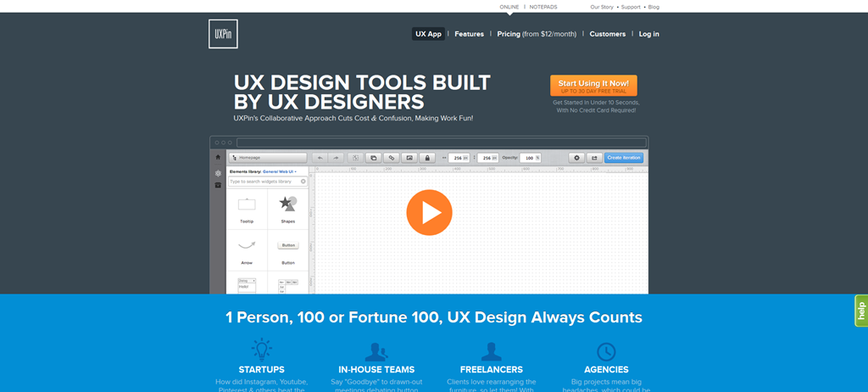Click the width value field in toolbar
This screenshot has height=392, width=868.
459,158
